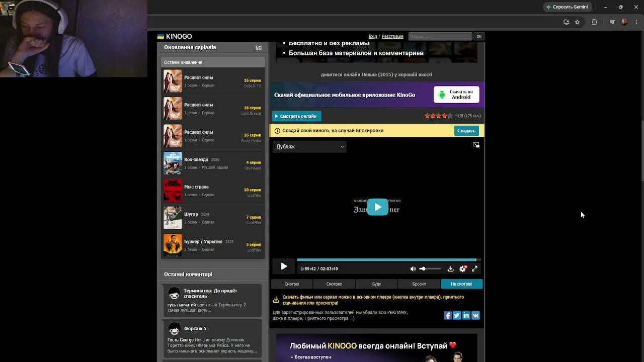644x362 pixels.
Task: Click the Спросить Gemini button
Action: pos(567,7)
